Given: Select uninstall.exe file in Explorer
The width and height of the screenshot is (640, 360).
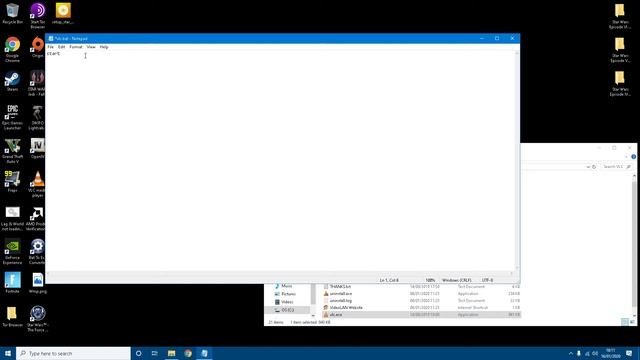Looking at the screenshot, I should [422, 293].
